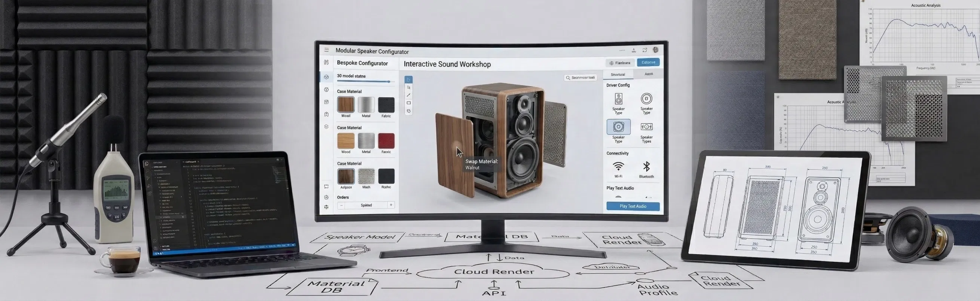This screenshot has height=301, width=980.
Task: Select the diagonal line tool in canvas toolbar
Action: (x=408, y=95)
